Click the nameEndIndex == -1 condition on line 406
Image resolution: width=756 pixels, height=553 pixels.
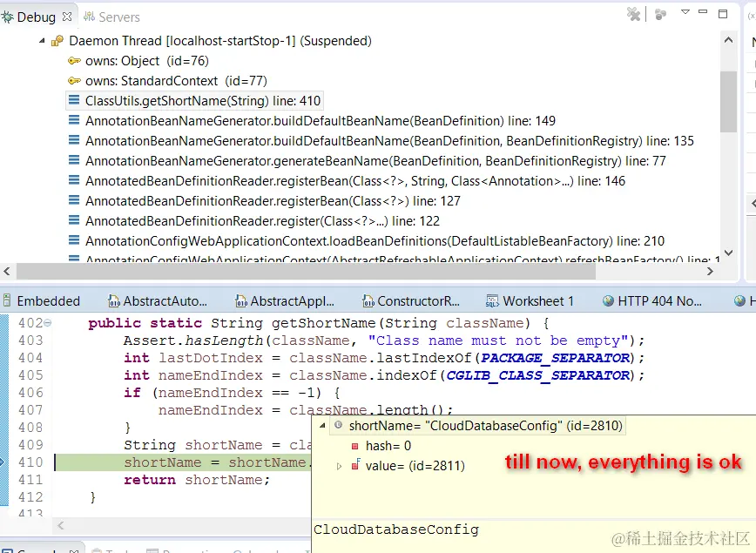[x=237, y=393]
